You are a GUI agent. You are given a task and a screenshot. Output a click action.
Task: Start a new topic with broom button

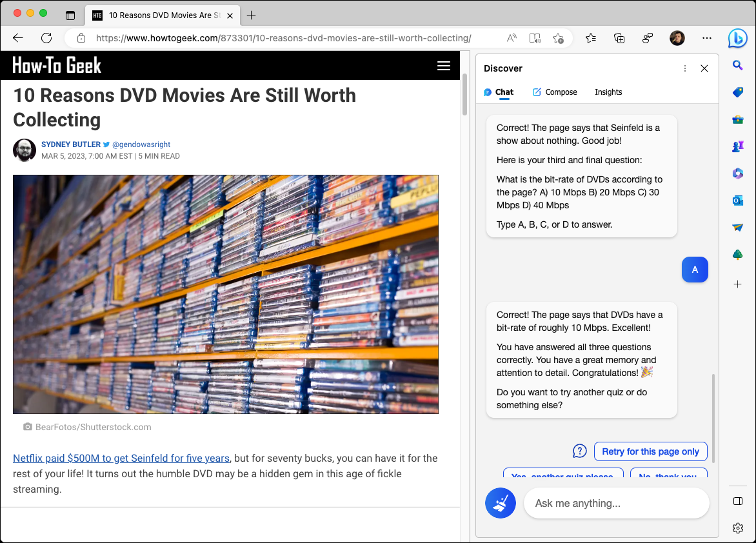[501, 503]
